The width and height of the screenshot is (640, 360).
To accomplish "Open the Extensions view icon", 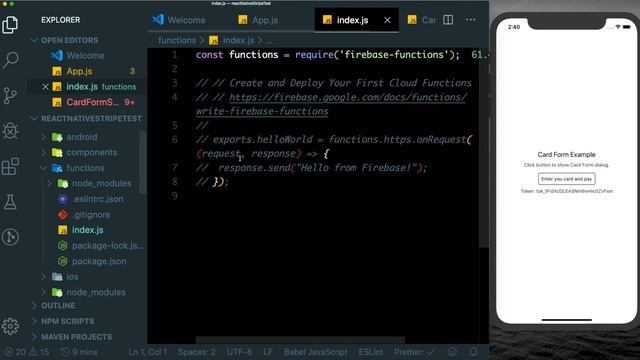I will pyautogui.click(x=10, y=166).
